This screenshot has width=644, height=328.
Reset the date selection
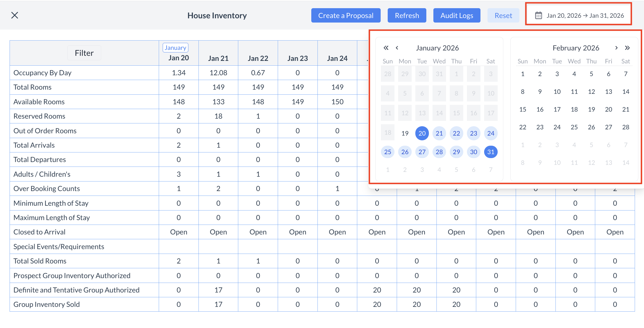[x=503, y=15]
